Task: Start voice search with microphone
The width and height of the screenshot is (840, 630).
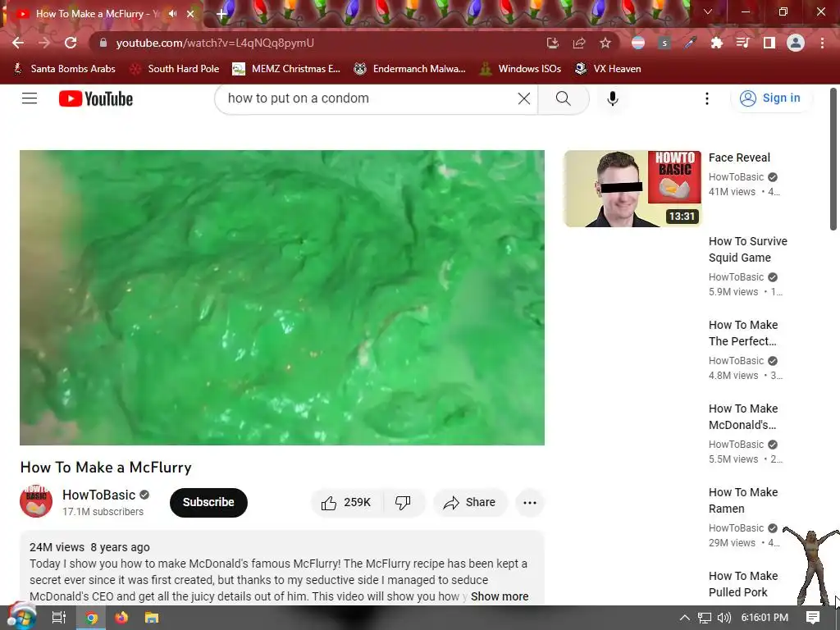Action: (x=613, y=98)
